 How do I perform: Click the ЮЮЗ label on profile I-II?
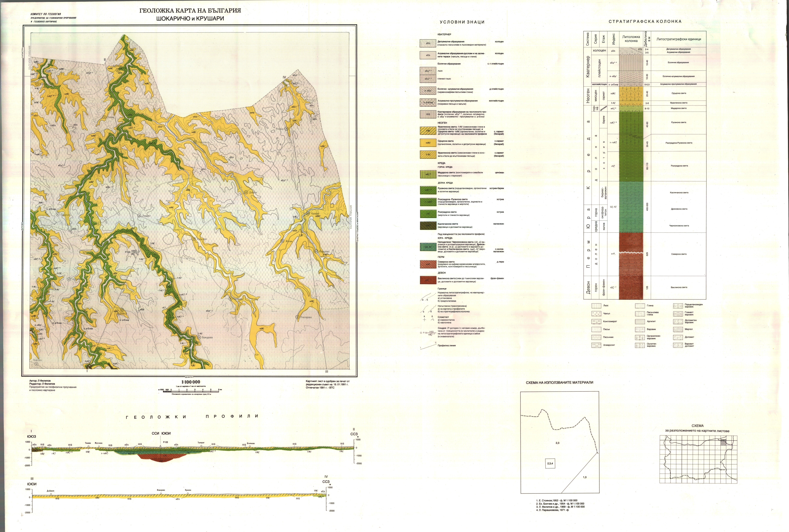pos(32,437)
